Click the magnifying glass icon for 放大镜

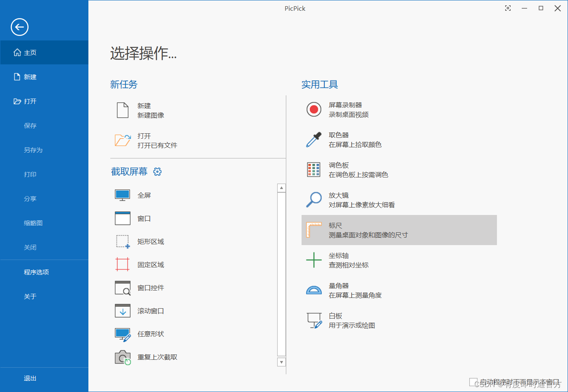point(314,200)
